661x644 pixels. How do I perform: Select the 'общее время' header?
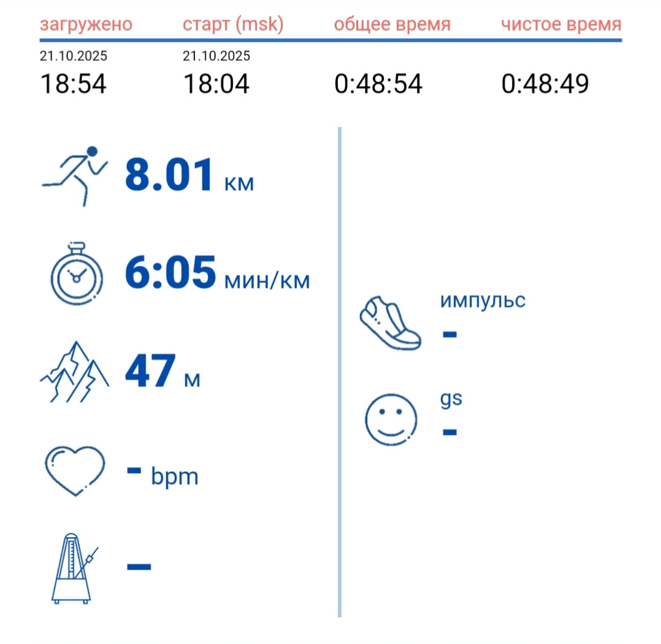[392, 24]
